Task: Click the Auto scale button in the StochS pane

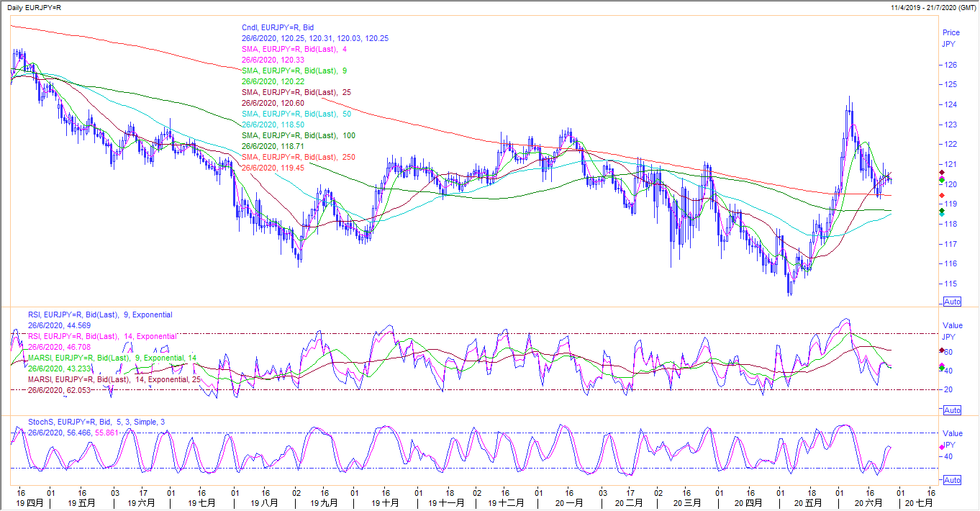Action: point(952,480)
